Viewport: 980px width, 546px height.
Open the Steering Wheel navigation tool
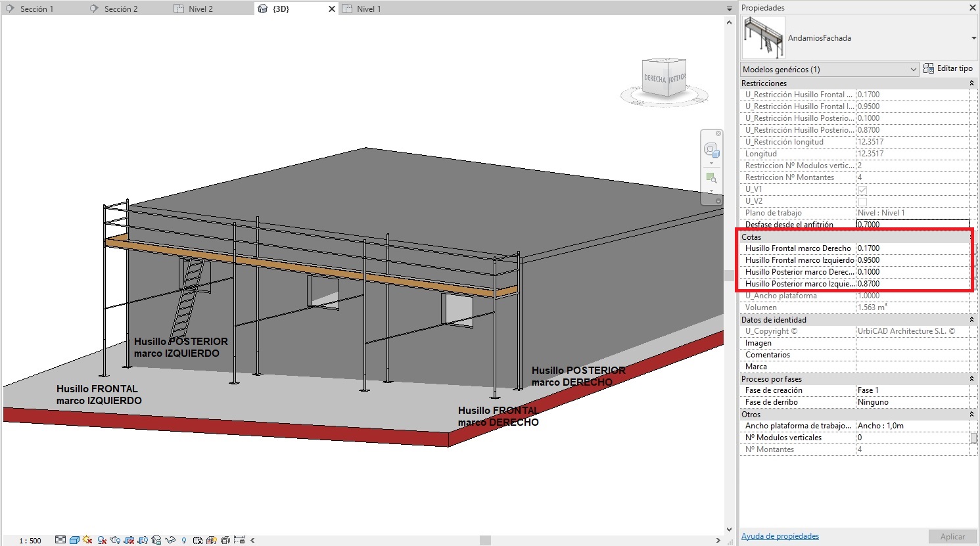click(711, 150)
